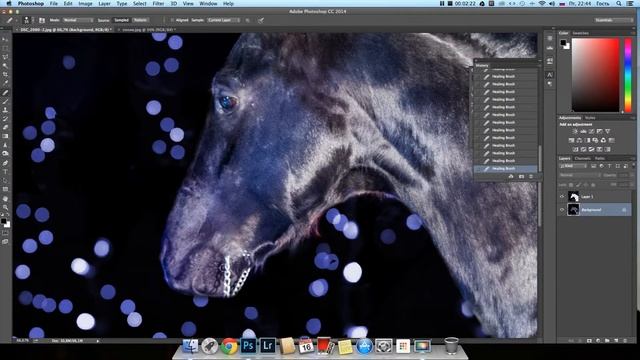Create new snapshot in History panel
The height and width of the screenshot is (360, 640).
tap(521, 176)
